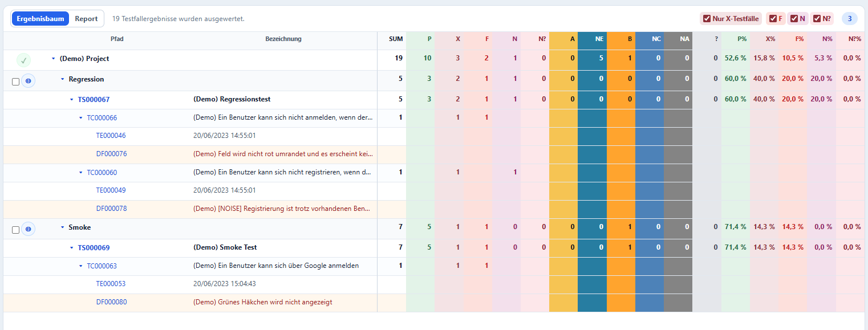
Task: Select the (Demo) Regressionstest label
Action: (232, 99)
